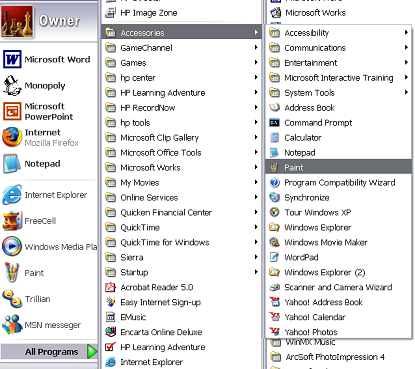Expand the Entertainment submenu arrow
This screenshot has width=415, height=369.
tap(406, 62)
